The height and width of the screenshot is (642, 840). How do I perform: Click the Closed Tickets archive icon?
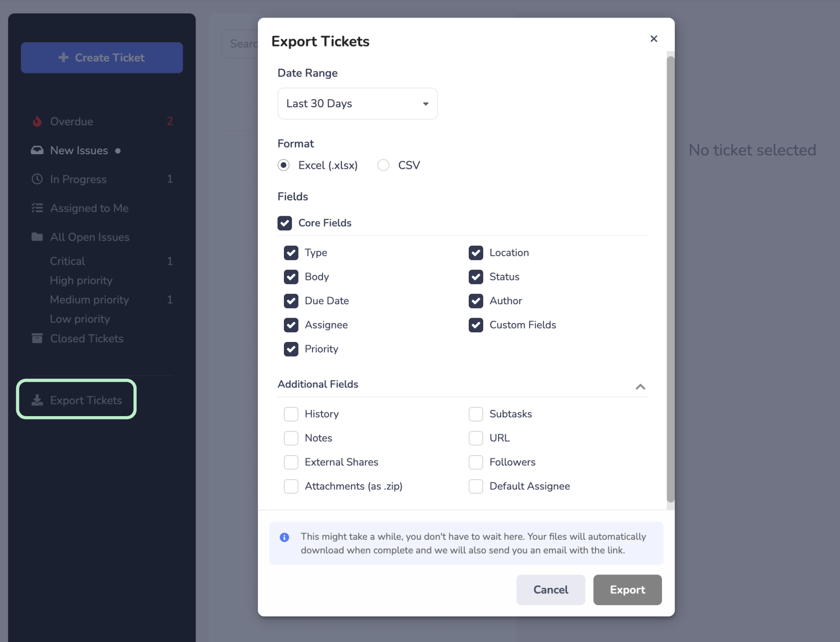tap(37, 339)
